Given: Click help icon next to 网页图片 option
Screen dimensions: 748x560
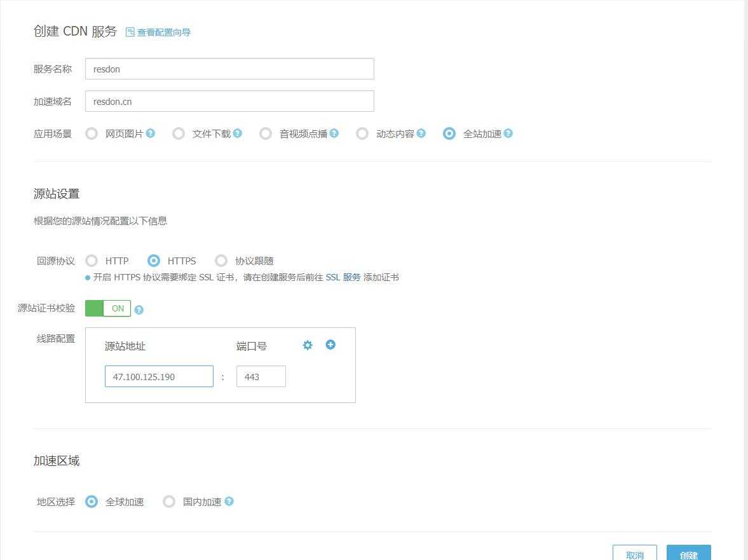Looking at the screenshot, I should click(x=151, y=133).
